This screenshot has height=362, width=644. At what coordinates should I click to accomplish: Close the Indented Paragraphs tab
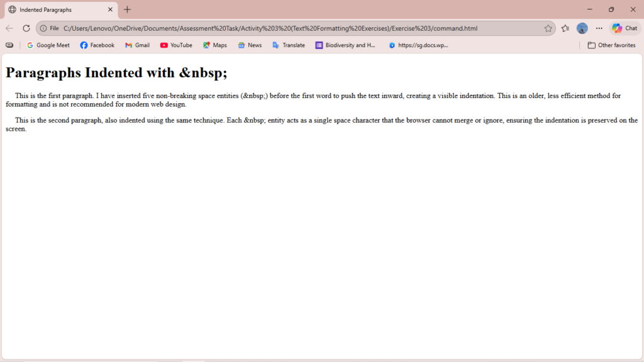coord(110,10)
